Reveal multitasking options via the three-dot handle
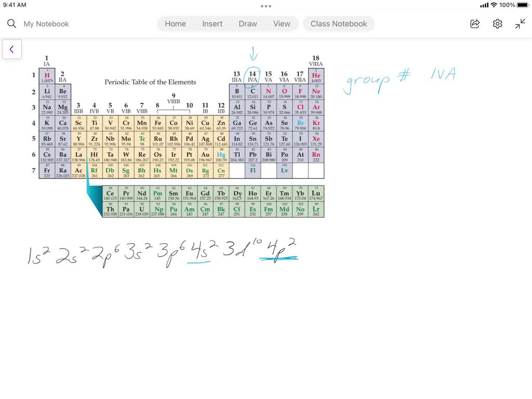 [265, 6]
